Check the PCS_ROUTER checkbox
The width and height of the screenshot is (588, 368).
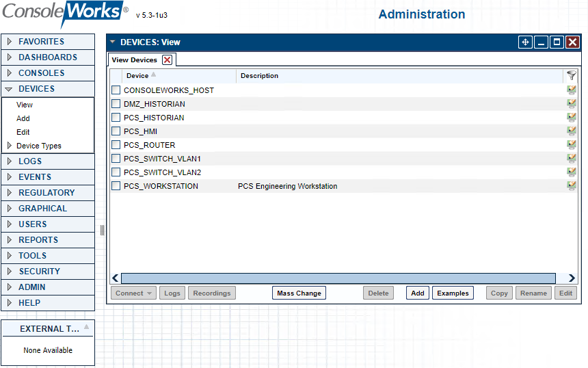[116, 145]
